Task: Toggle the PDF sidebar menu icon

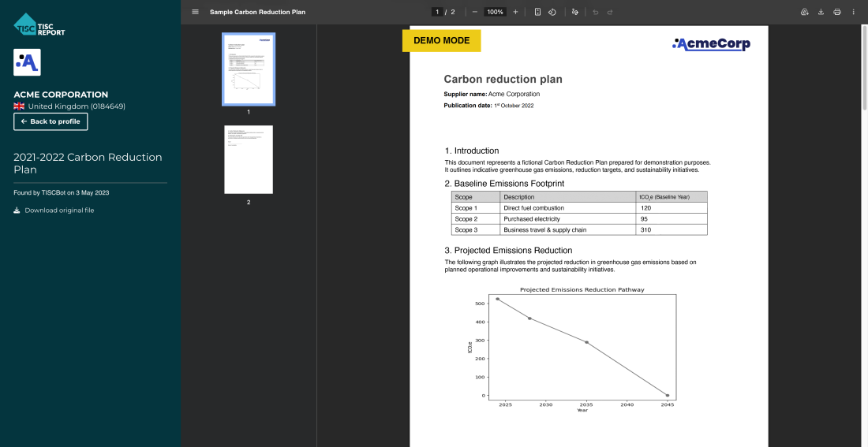Action: (x=195, y=12)
